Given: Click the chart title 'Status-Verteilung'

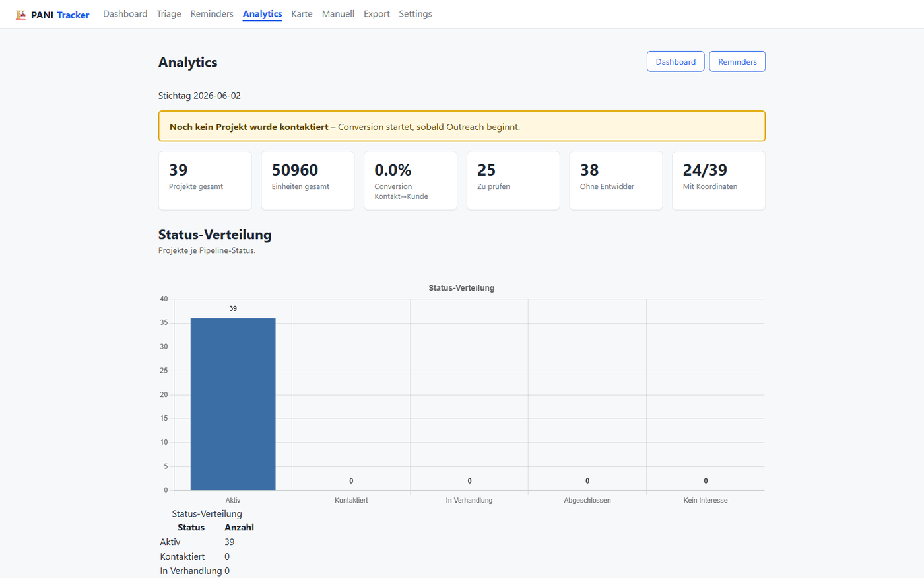Looking at the screenshot, I should tap(461, 288).
